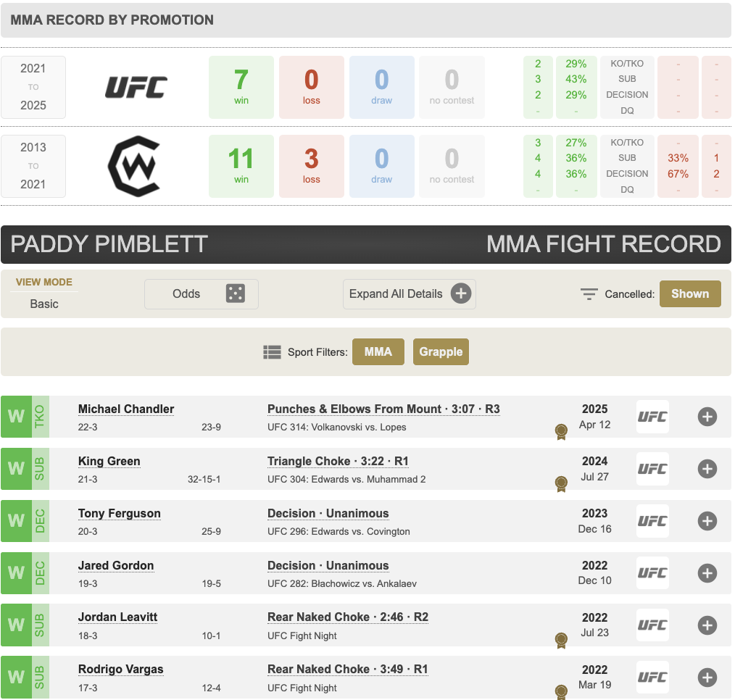Click 2025 Apr 12 fight date
The height and width of the screenshot is (700, 735).
[x=594, y=417]
